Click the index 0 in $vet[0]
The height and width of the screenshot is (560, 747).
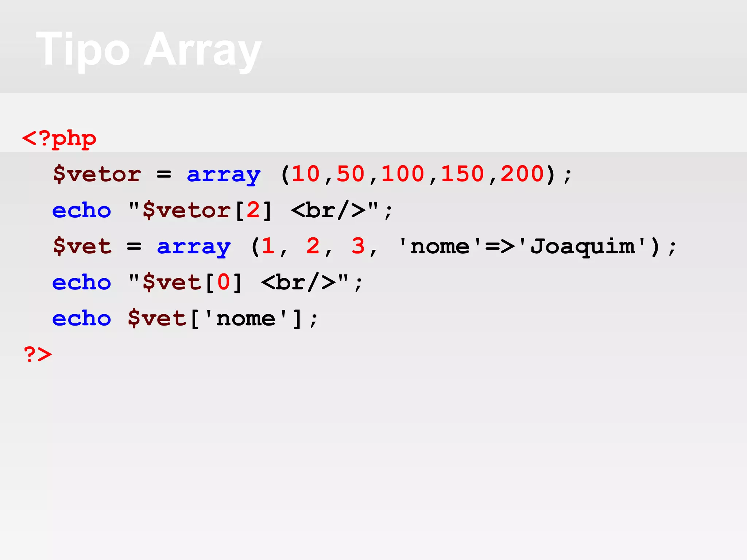[x=224, y=282]
